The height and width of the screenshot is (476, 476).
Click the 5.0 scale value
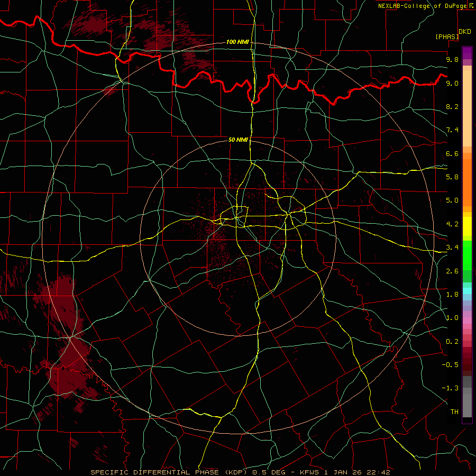pyautogui.click(x=452, y=200)
